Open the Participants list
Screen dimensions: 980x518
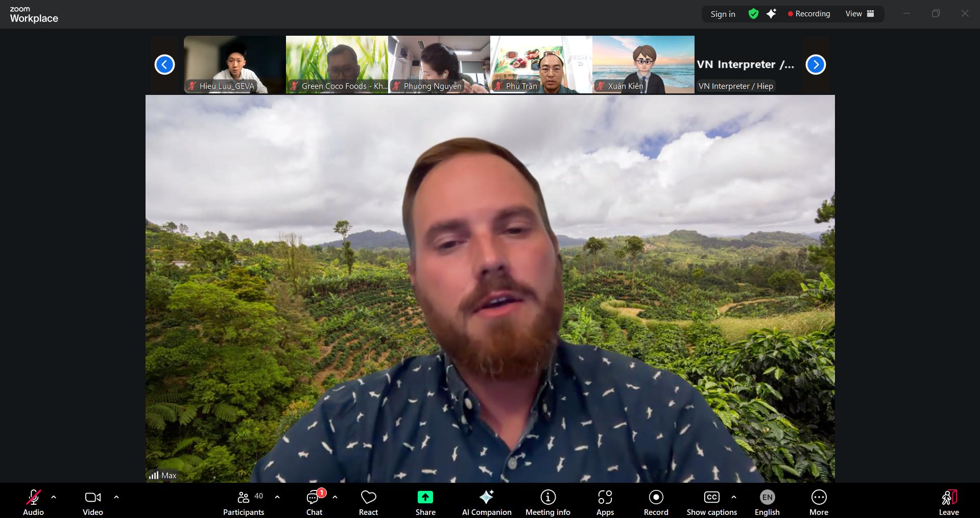244,503
